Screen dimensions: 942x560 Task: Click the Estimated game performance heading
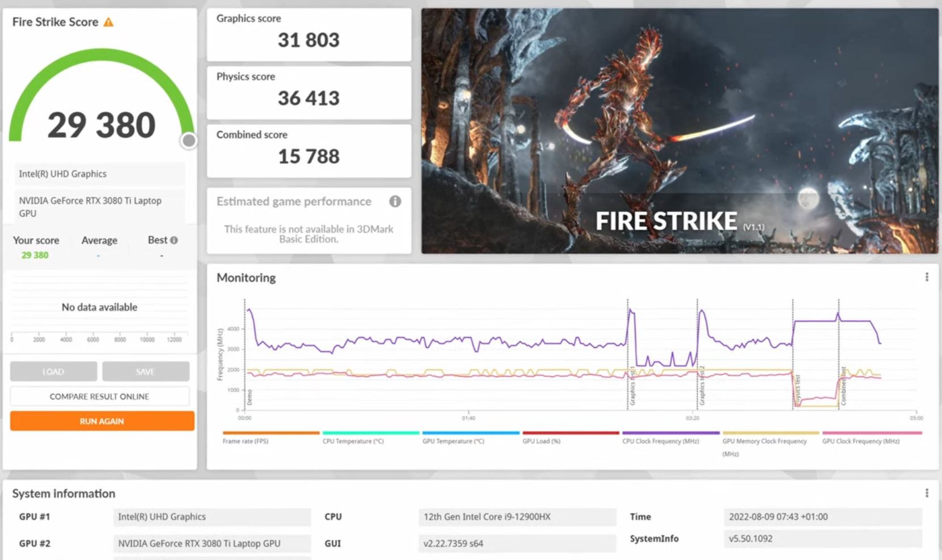[294, 202]
